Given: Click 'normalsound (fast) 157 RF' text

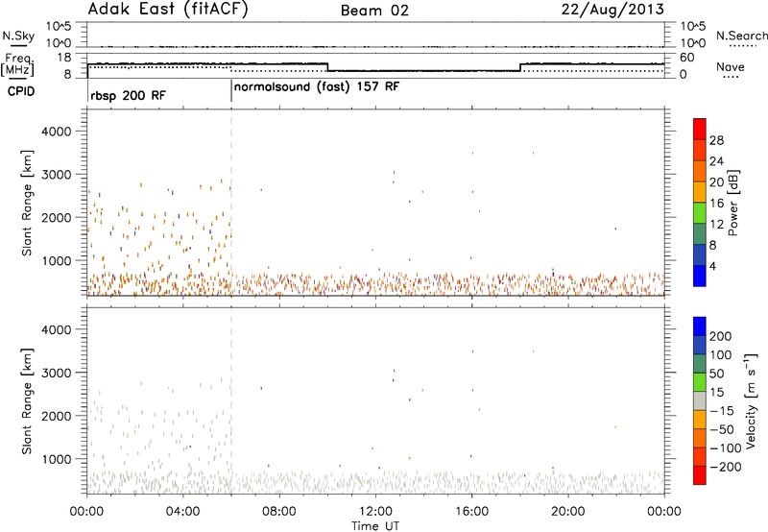Looking at the screenshot, I should pyautogui.click(x=317, y=87).
